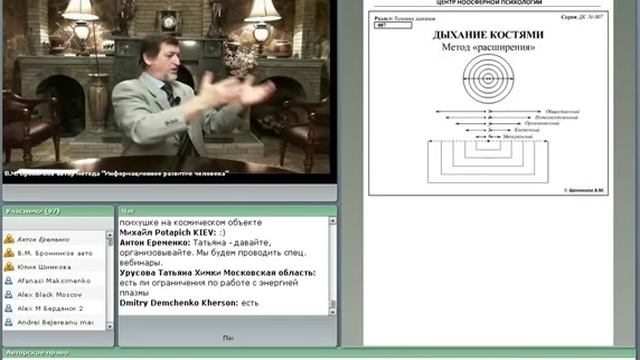Click the presenter icon beside В.М. Бронников
This screenshot has width=640, height=360.
9,253
